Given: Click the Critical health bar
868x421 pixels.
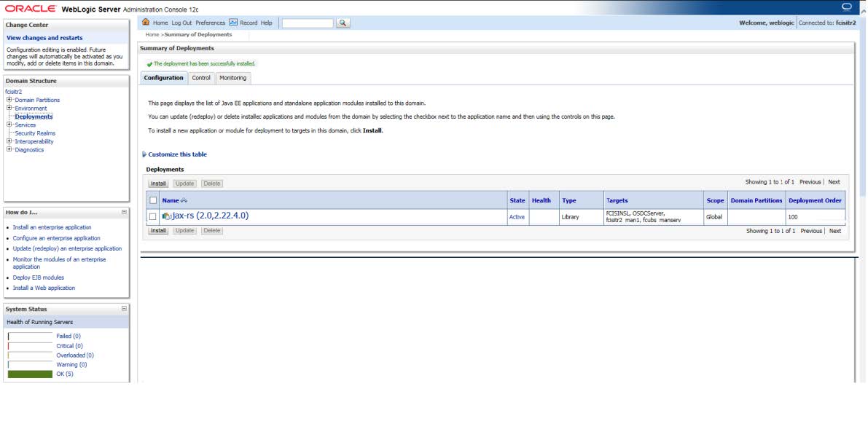Looking at the screenshot, I should pyautogui.click(x=30, y=346).
